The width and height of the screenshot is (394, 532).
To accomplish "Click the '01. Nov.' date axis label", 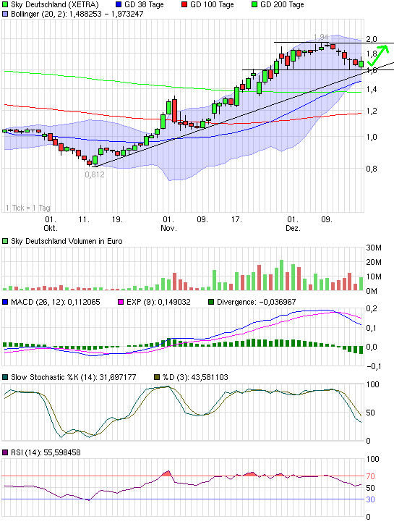I will tap(168, 224).
